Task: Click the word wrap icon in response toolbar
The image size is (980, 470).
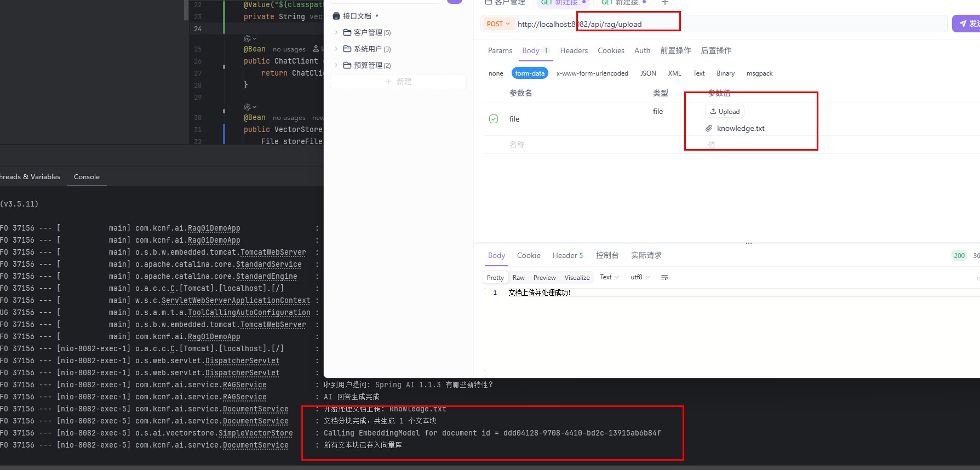Action: 664,277
